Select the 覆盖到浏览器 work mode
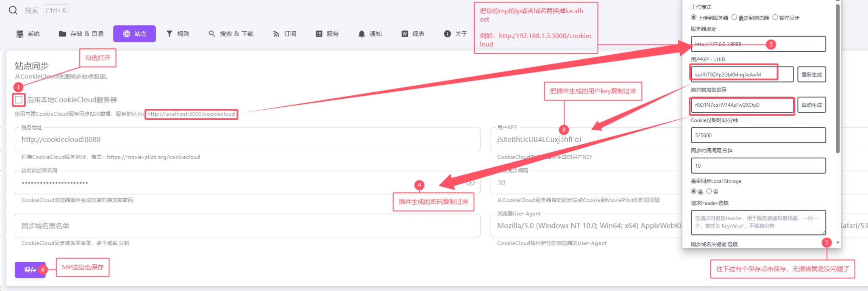Viewport: 868px width, 291px height. point(734,17)
